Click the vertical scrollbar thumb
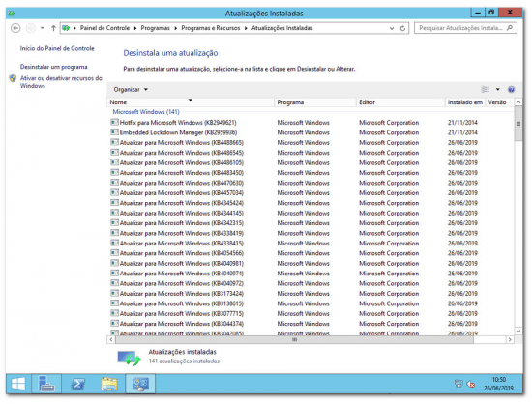The image size is (532, 404). point(518,124)
